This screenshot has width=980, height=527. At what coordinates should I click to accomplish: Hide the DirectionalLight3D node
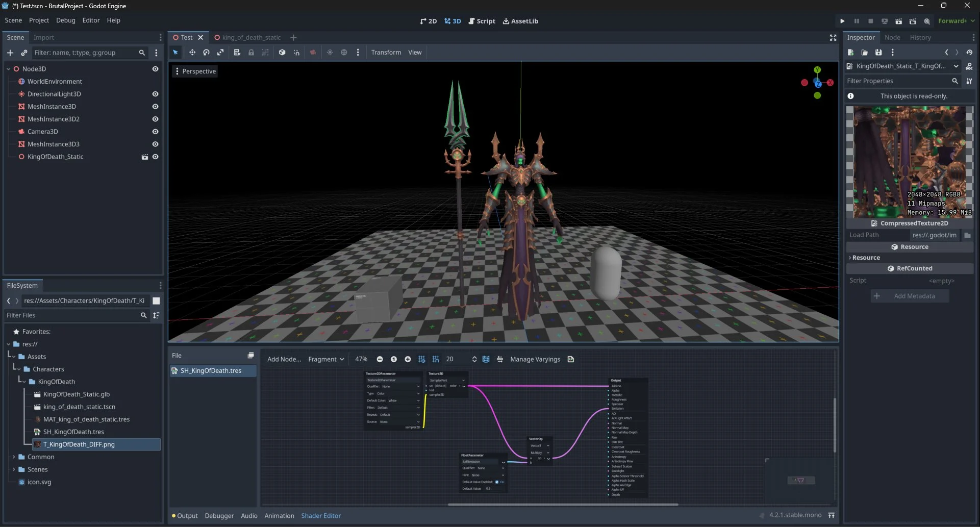click(156, 94)
